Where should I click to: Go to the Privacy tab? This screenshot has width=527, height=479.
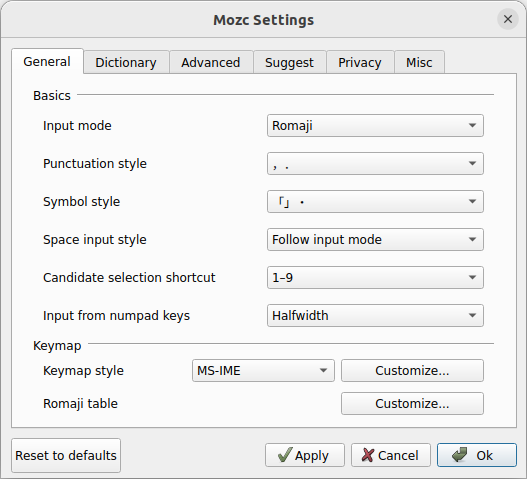[x=360, y=62]
